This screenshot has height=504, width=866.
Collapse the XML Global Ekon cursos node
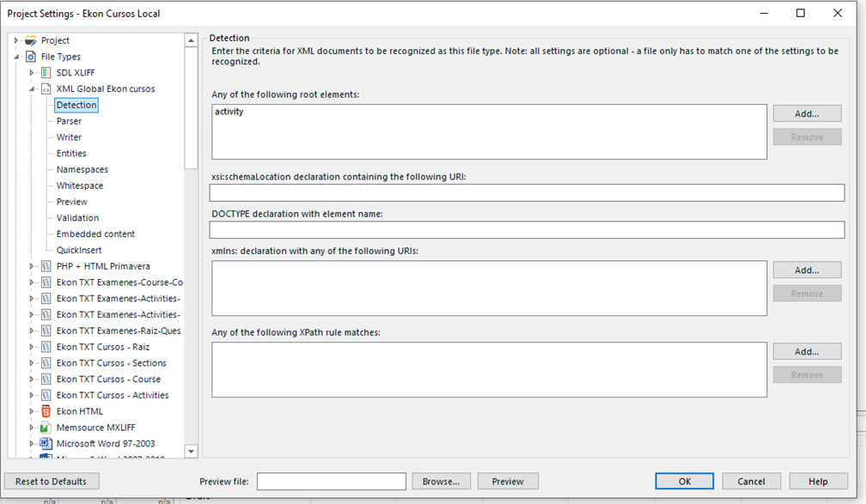32,89
